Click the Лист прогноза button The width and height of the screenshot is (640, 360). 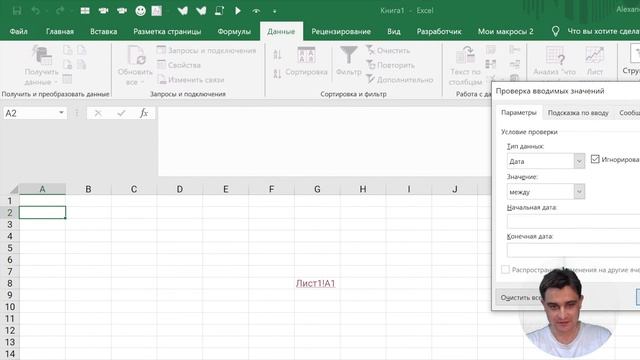[595, 61]
